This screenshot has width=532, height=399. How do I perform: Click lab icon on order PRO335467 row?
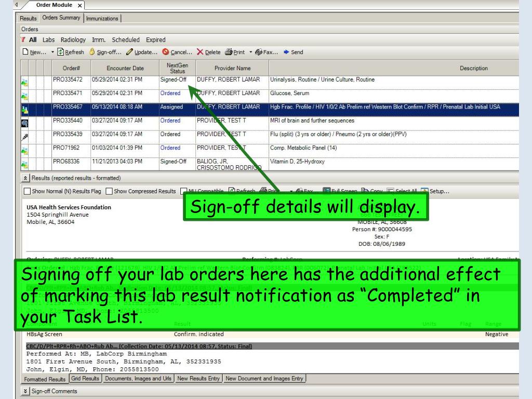pyautogui.click(x=24, y=110)
